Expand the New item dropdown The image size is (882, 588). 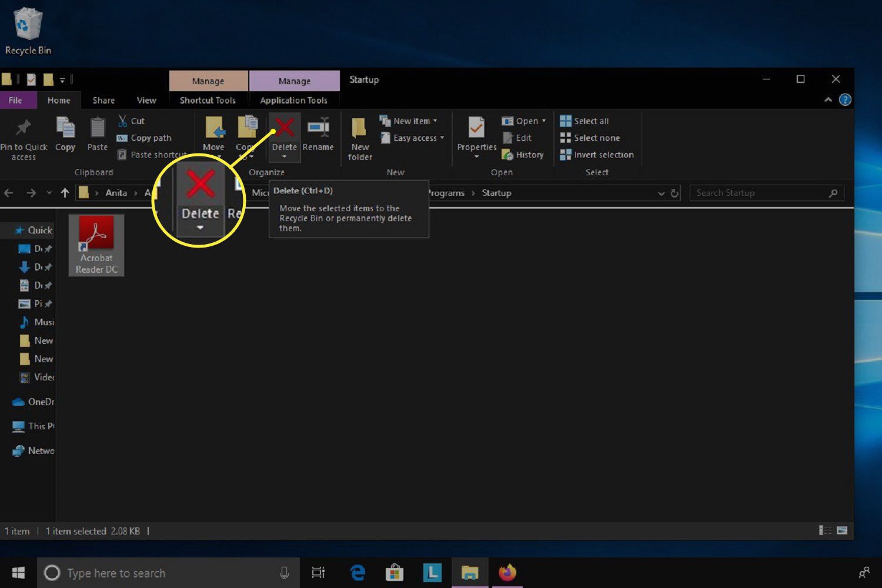pos(435,121)
